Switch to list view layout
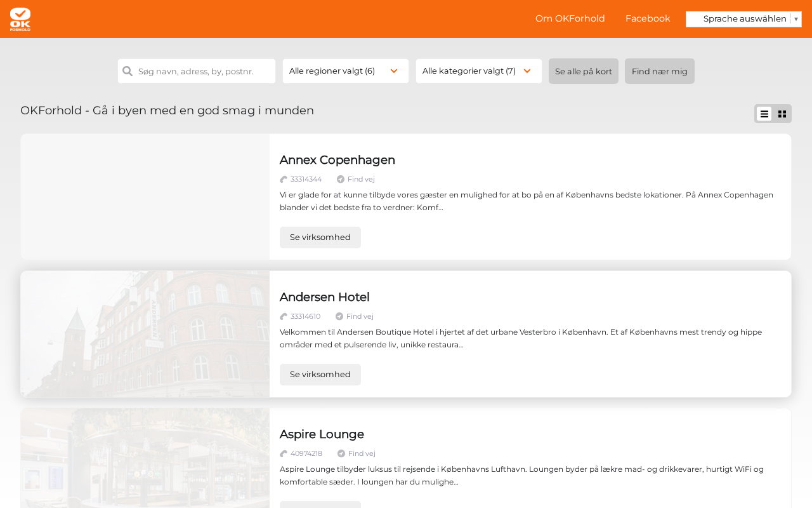Viewport: 812px width, 508px height. tap(764, 114)
